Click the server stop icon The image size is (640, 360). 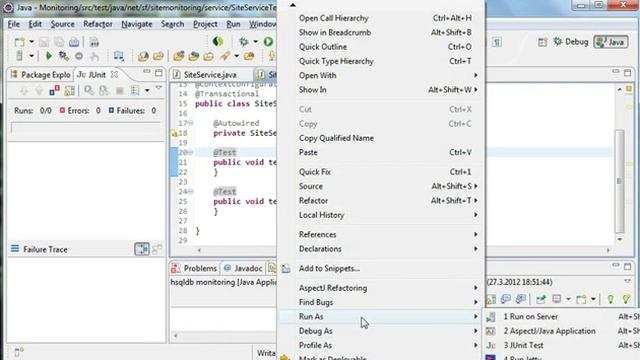[x=79, y=56]
